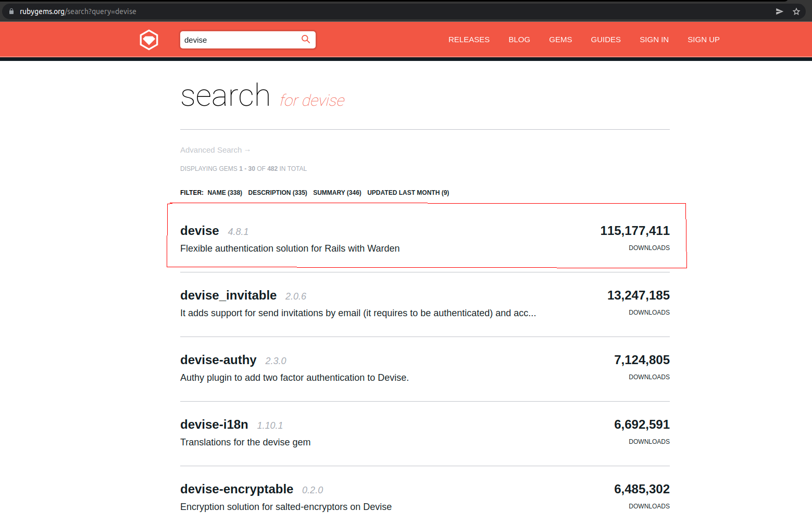Click 'Flexible authentication solution for Rails' description
This screenshot has width=812, height=523.
click(x=290, y=248)
